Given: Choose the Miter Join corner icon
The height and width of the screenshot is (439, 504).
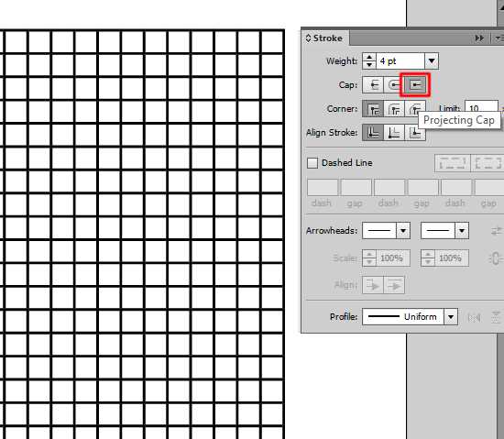Looking at the screenshot, I should (373, 109).
